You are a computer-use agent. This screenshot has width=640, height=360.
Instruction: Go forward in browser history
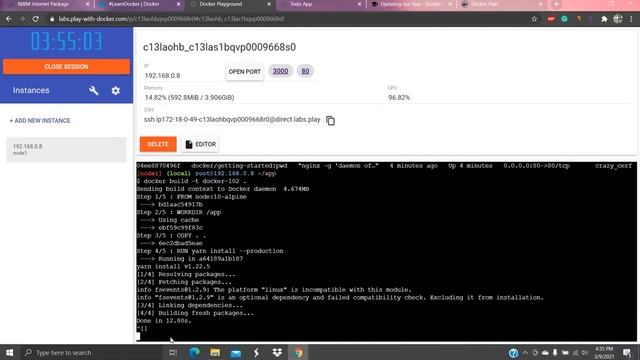(x=22, y=19)
